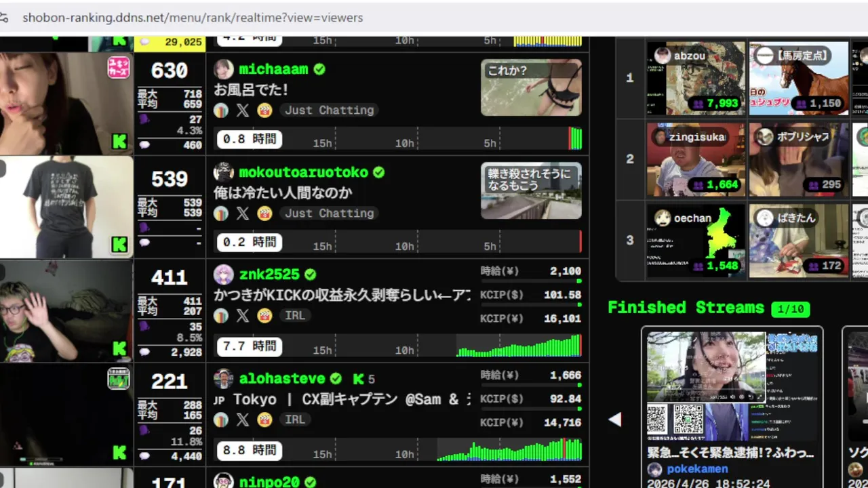Open ninpo20 channel link

[269, 482]
